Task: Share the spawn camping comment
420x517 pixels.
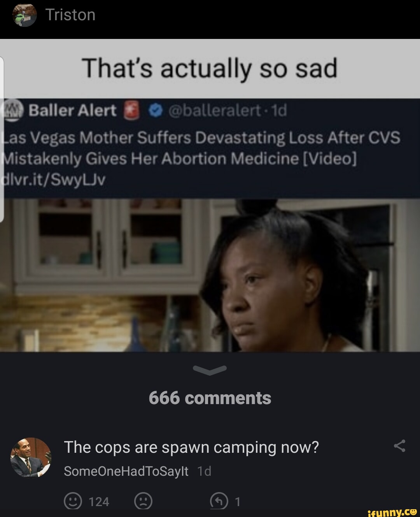Action: 399,446
